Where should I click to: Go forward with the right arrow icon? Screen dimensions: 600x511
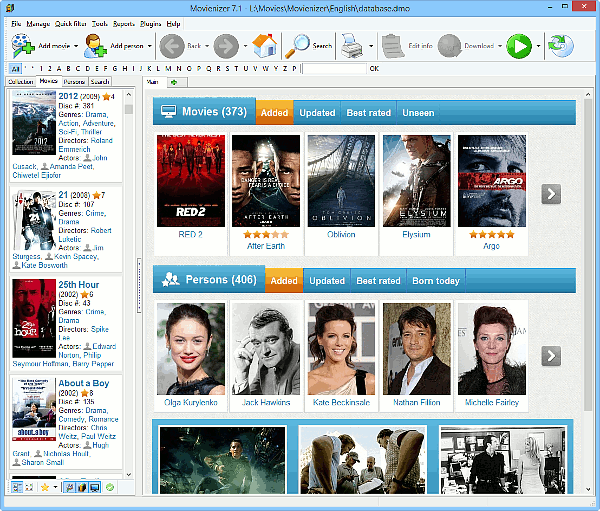point(226,46)
